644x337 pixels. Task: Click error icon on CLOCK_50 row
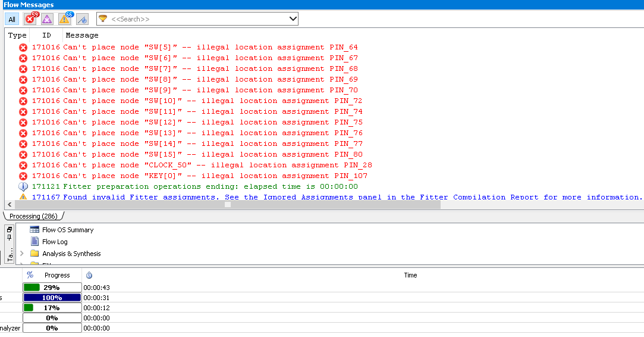(23, 165)
